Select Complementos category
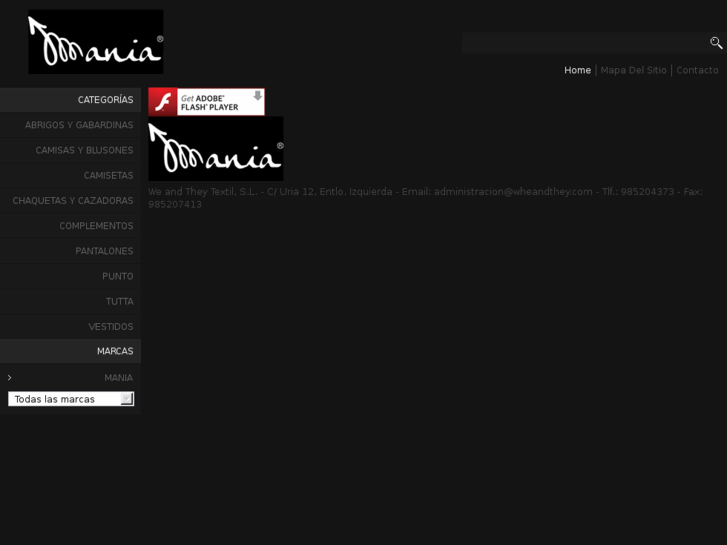727x545 pixels. pyautogui.click(x=70, y=226)
